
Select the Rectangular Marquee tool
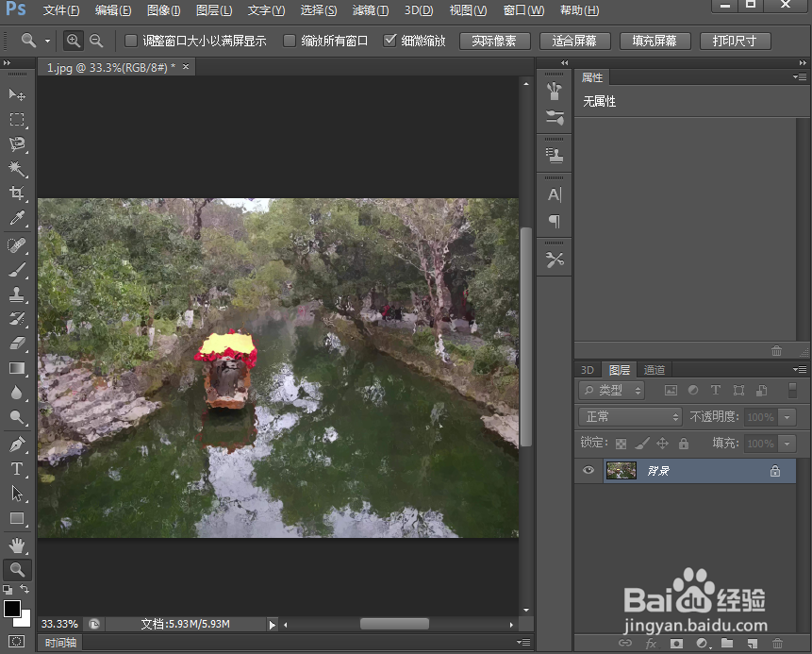pos(17,120)
